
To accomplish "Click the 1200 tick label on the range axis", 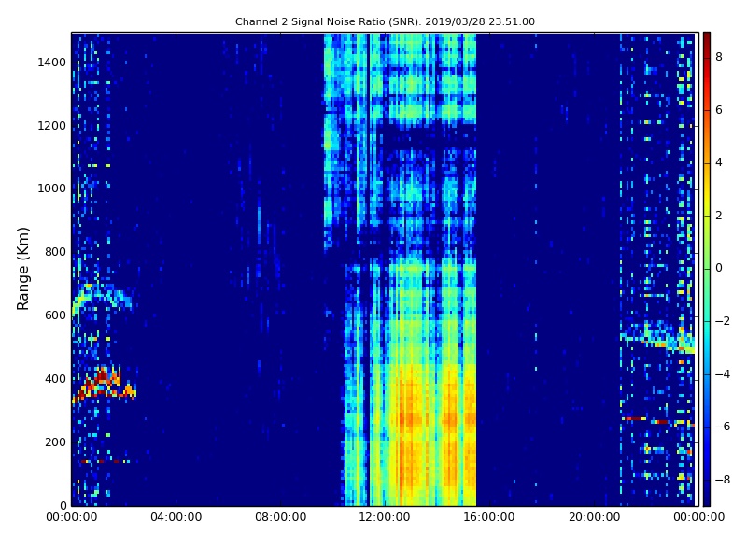I will pyautogui.click(x=52, y=126).
